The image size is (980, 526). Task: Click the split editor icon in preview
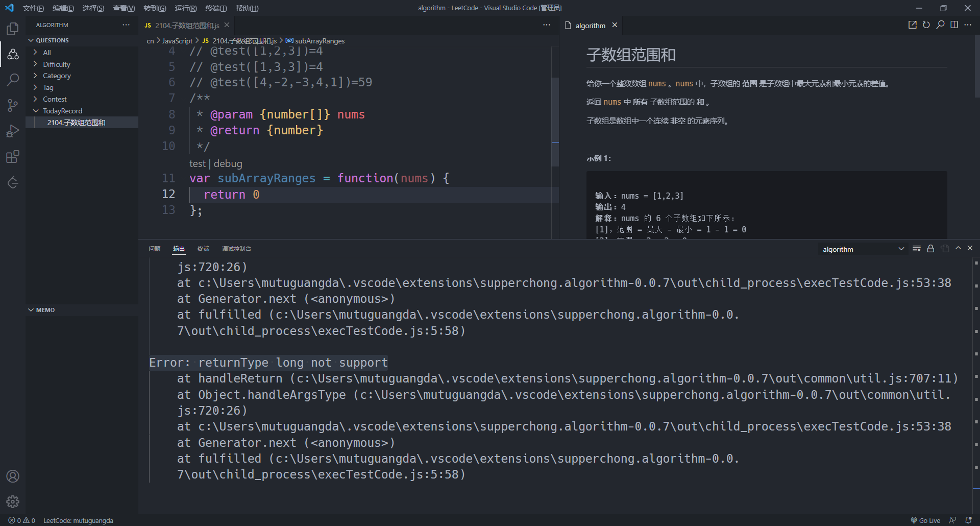[x=954, y=25]
